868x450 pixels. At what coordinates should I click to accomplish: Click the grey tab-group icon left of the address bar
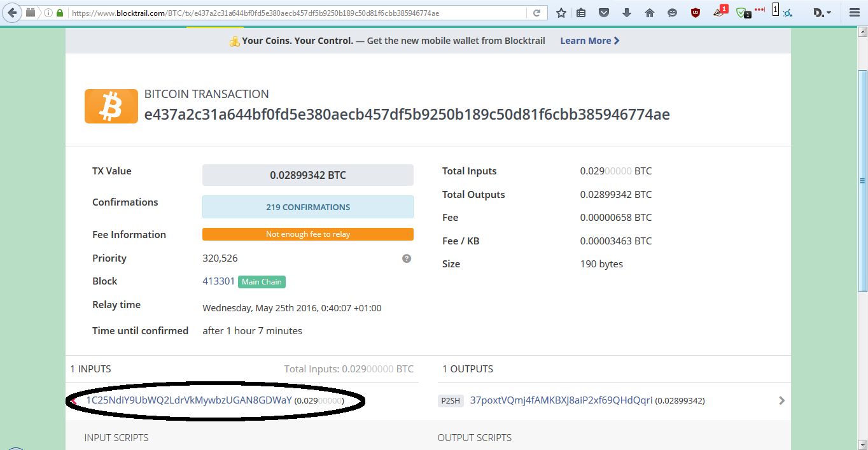click(30, 13)
